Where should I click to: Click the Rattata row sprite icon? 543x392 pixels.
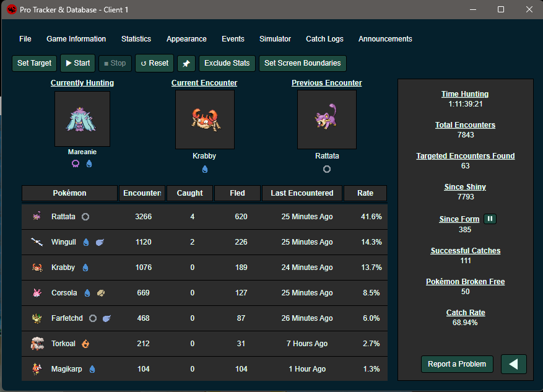[x=37, y=216]
